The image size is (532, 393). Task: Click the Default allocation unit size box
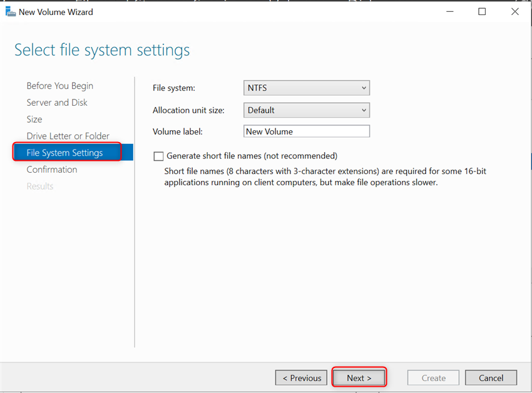pyautogui.click(x=294, y=110)
